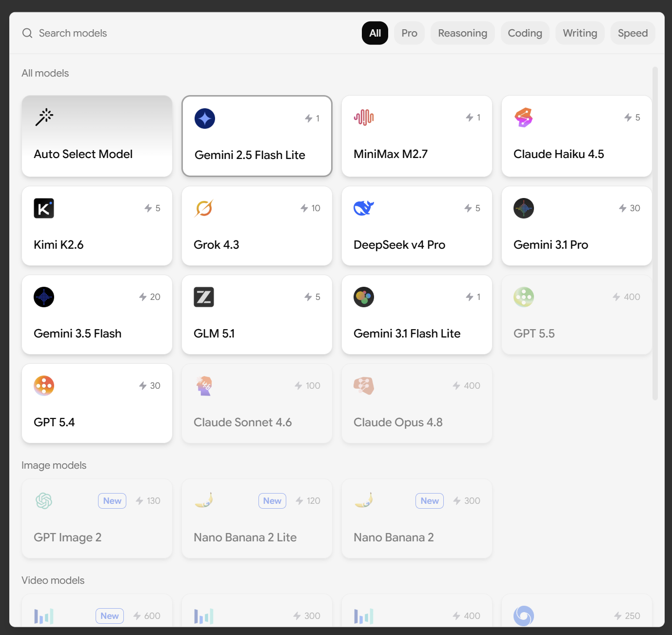This screenshot has height=635, width=672.
Task: Pick the Kimi K2.6 black K logo
Action: pos(44,208)
